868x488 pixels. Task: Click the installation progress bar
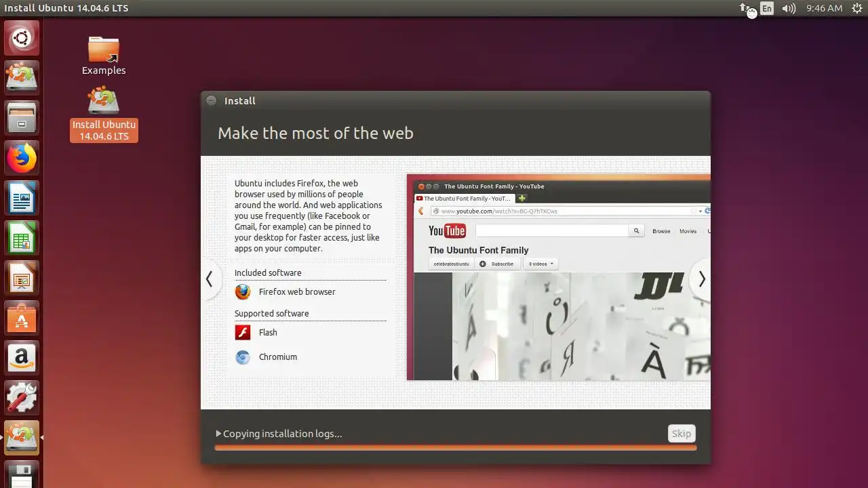[x=455, y=448]
